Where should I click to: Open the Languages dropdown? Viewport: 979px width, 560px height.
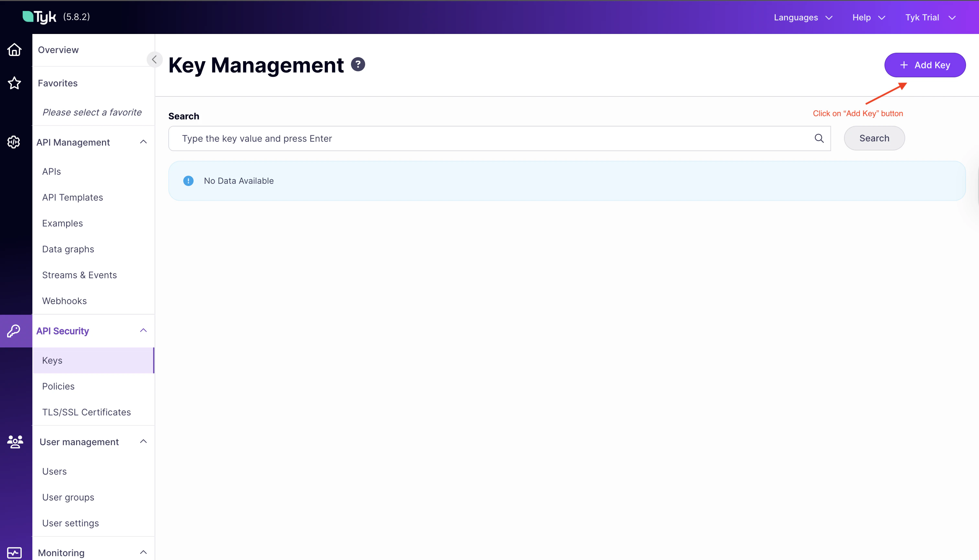pyautogui.click(x=803, y=18)
